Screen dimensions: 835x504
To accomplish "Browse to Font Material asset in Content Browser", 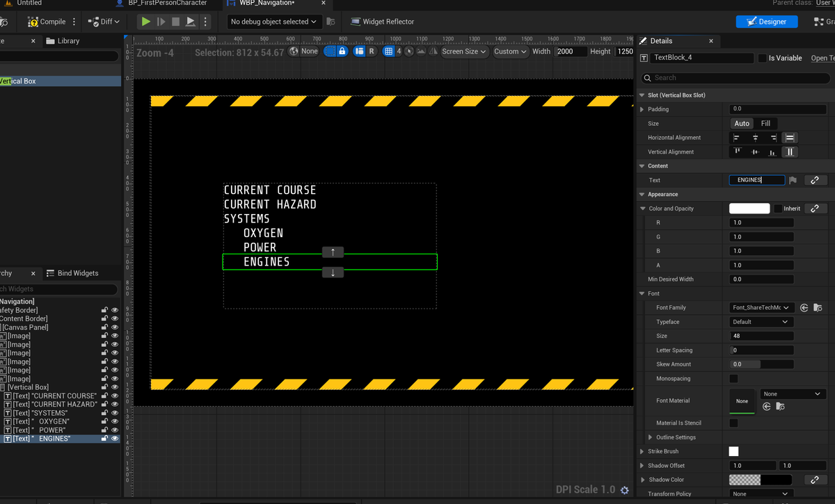I will (780, 407).
